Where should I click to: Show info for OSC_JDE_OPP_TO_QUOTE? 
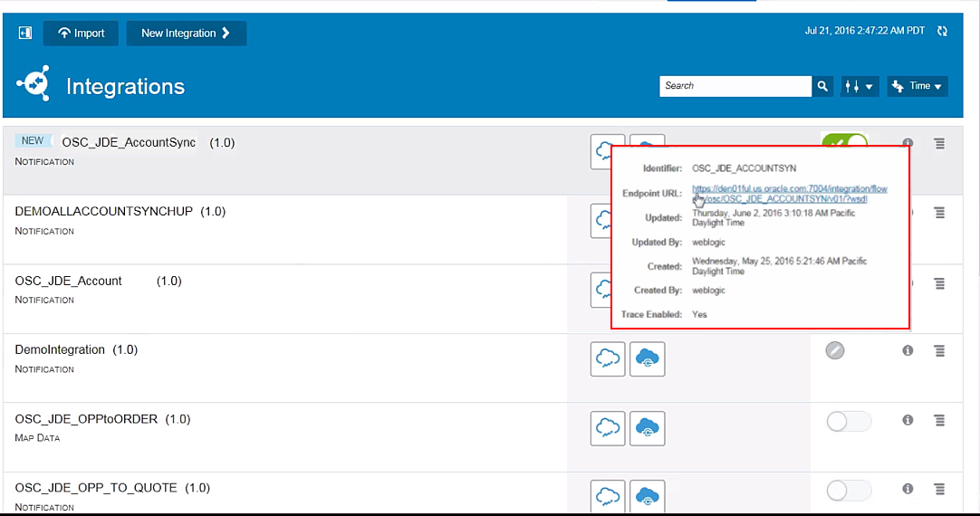coord(908,489)
